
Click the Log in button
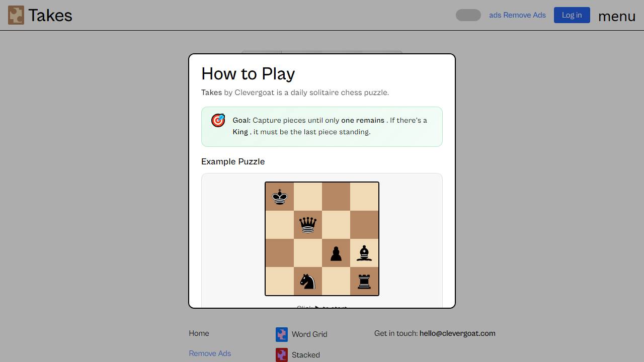click(x=572, y=15)
